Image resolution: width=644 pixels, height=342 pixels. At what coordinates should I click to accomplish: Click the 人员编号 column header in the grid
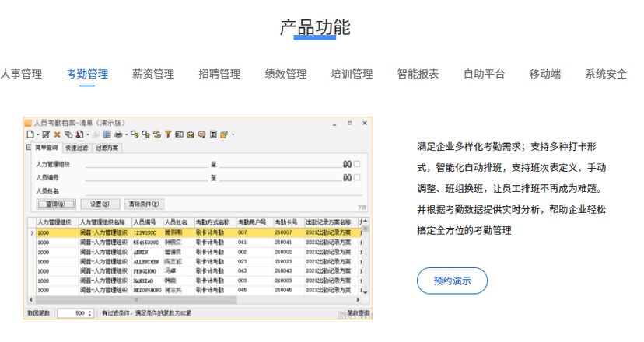[148, 222]
